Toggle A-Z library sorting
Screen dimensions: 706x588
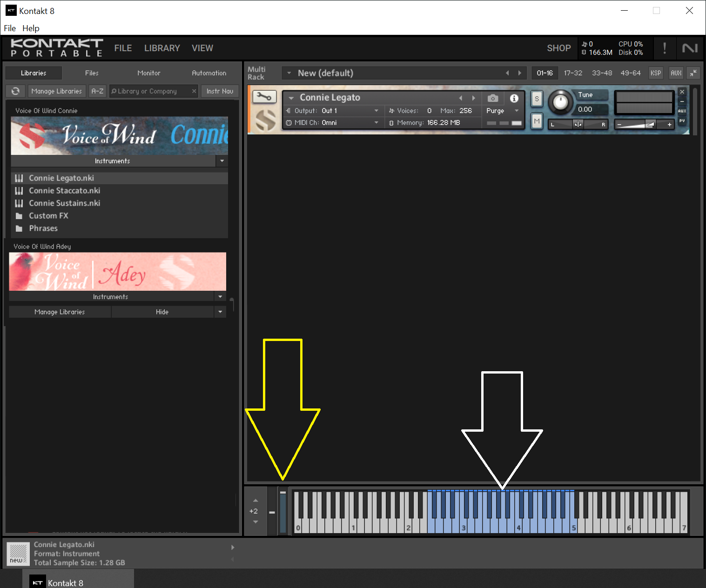pos(97,91)
